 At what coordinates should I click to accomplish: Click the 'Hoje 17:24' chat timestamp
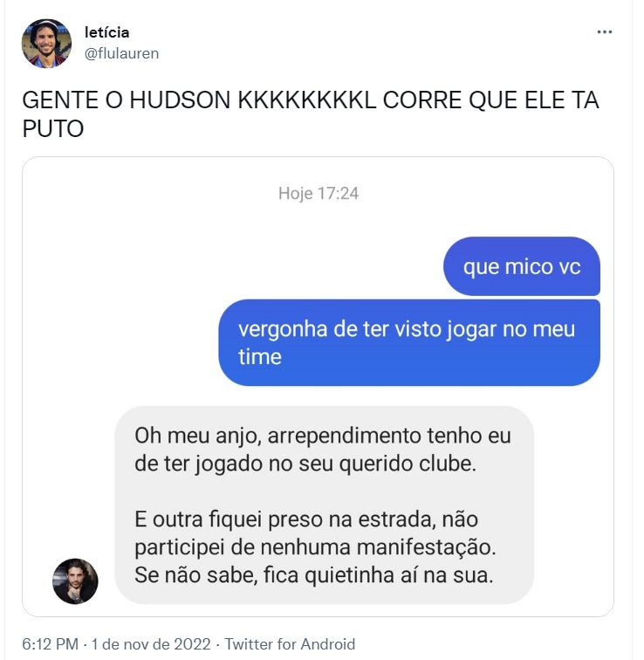318,194
